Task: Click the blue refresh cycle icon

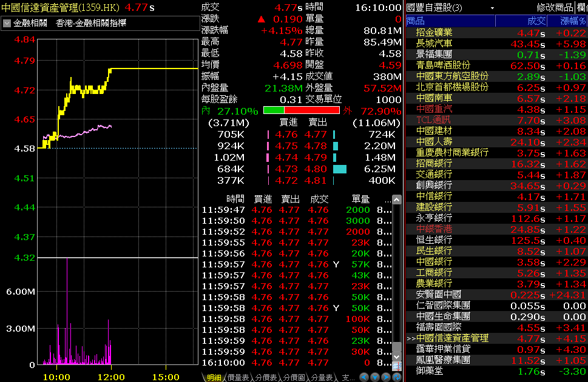Action: point(396,377)
